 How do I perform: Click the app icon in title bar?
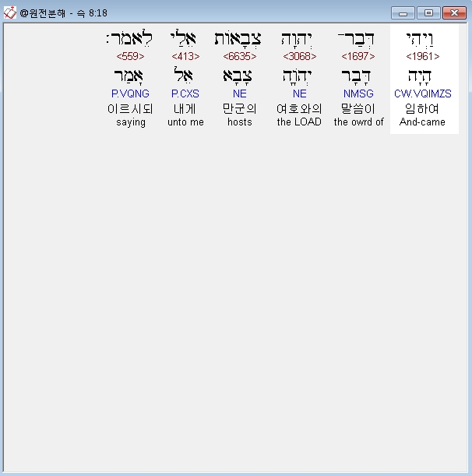click(x=9, y=13)
